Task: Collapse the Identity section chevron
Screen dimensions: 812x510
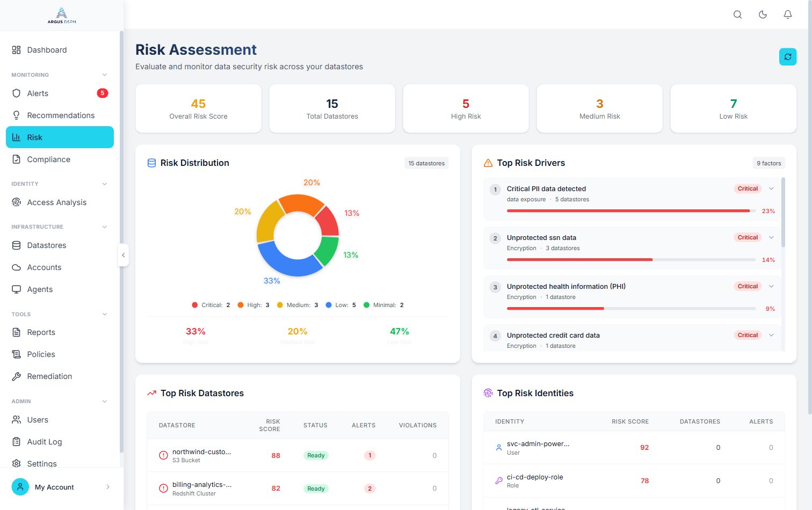Action: click(x=105, y=184)
